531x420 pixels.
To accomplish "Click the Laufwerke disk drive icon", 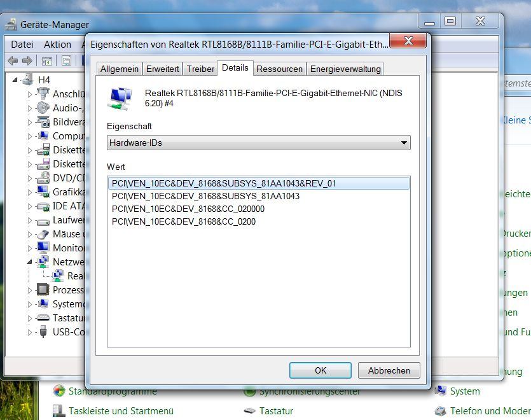I will [43, 221].
